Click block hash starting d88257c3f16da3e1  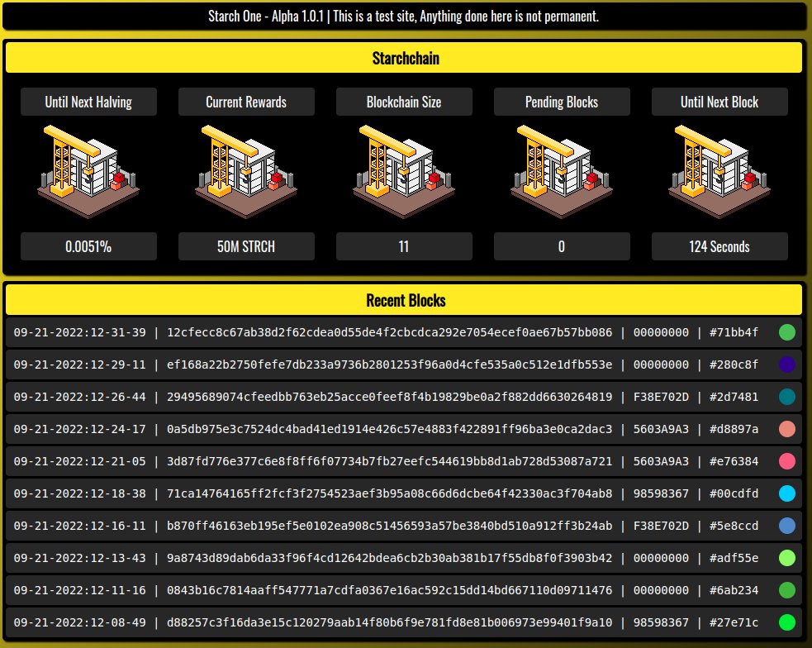389,622
